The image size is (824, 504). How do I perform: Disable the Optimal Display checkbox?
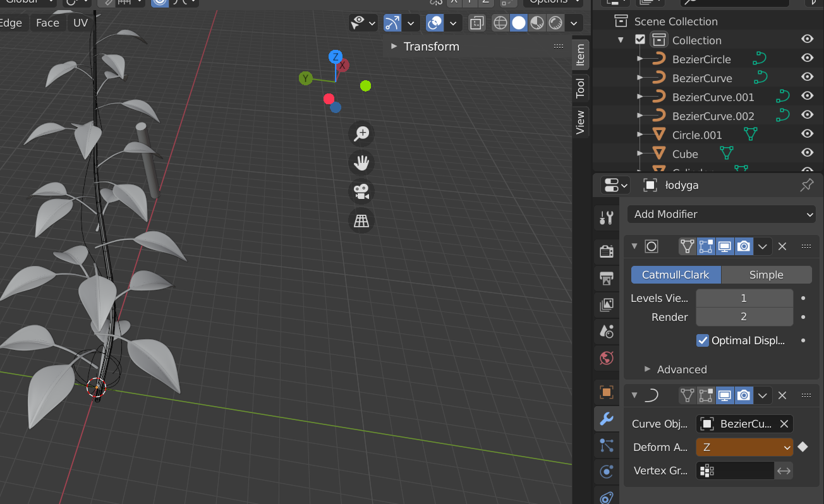tap(703, 340)
